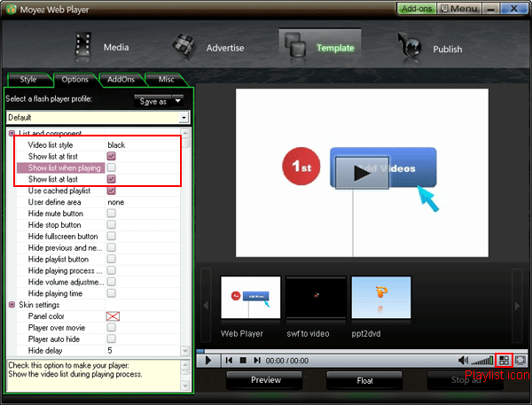This screenshot has width=532, height=405.
Task: Skip to previous video in player bar
Action: click(229, 360)
